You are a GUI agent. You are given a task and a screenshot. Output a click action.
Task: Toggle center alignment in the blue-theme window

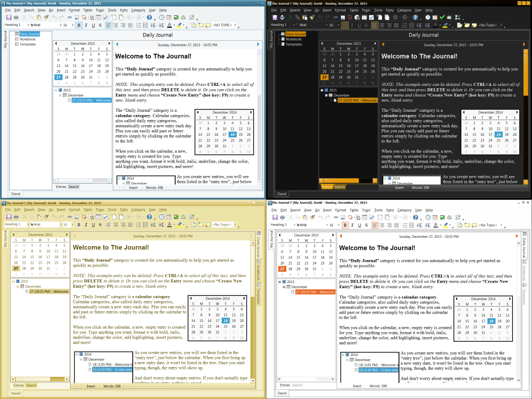(x=116, y=25)
